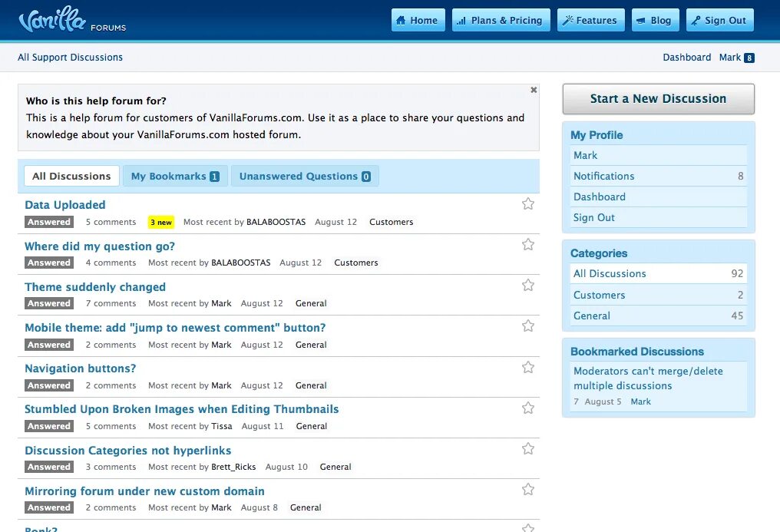Toggle bookmark star for 'Theme suddenly changed'
The height and width of the screenshot is (532, 780).
click(527, 286)
